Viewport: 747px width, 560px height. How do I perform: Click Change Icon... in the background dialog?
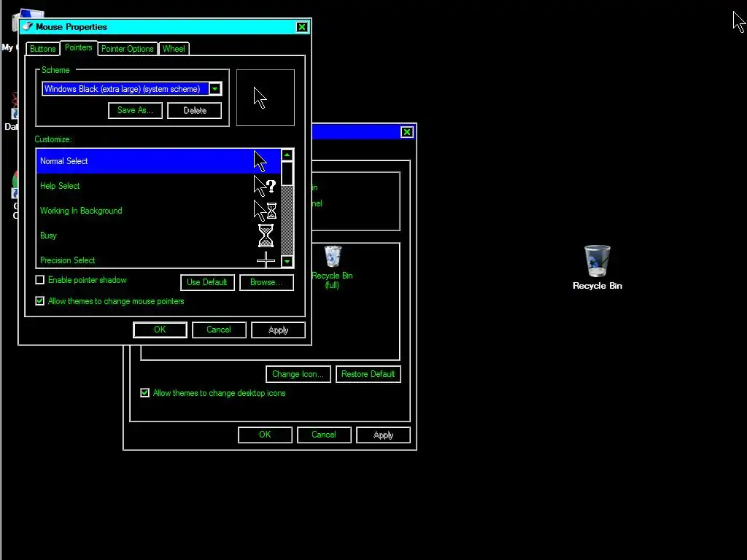[298, 374]
